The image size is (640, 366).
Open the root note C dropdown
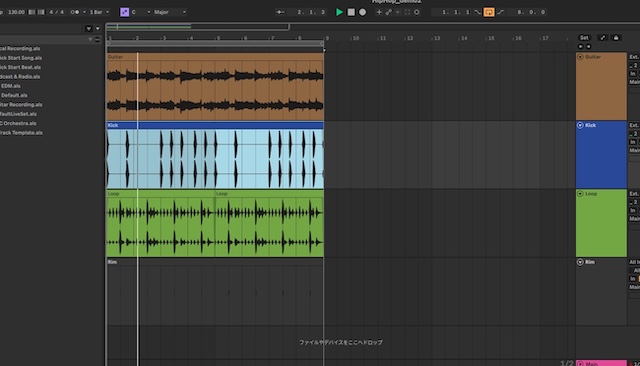[x=141, y=12]
